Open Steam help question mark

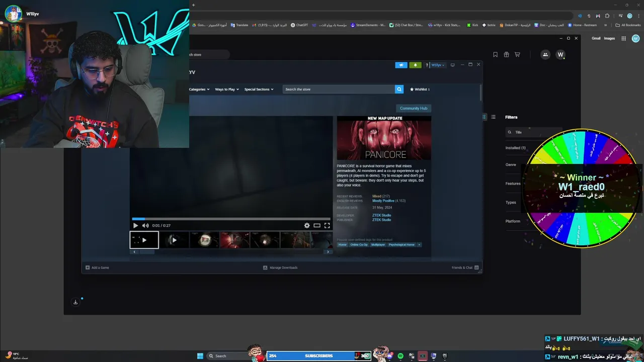click(427, 65)
